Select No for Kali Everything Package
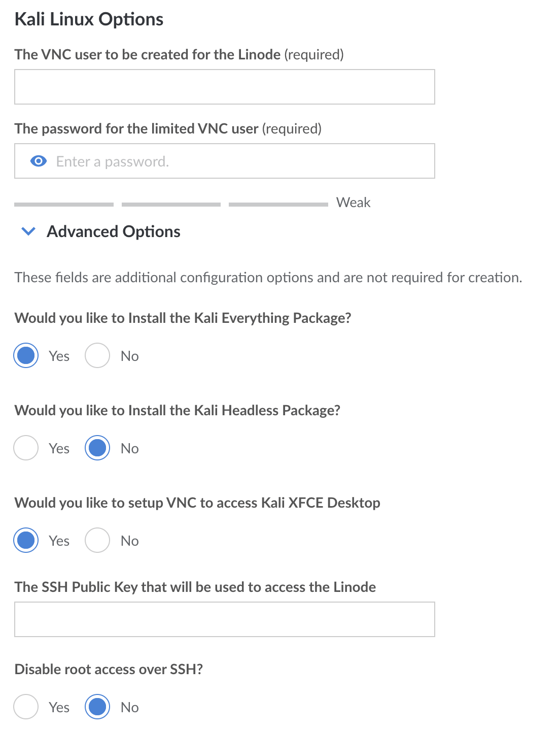This screenshot has height=730, width=560. point(97,355)
